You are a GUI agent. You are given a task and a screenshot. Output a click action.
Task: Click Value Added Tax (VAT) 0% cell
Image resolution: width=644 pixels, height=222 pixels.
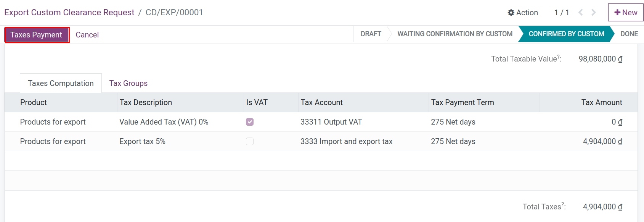click(x=164, y=122)
